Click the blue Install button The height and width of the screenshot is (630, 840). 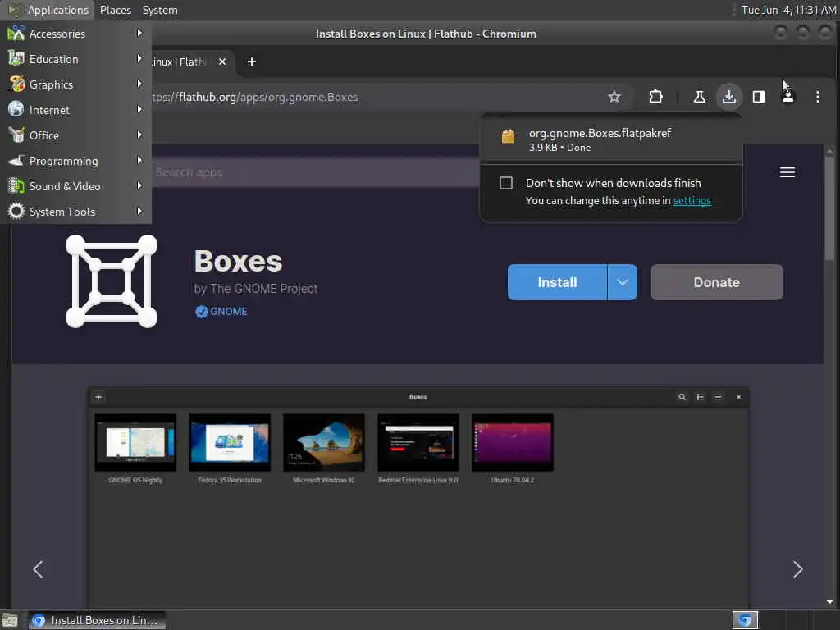557,282
